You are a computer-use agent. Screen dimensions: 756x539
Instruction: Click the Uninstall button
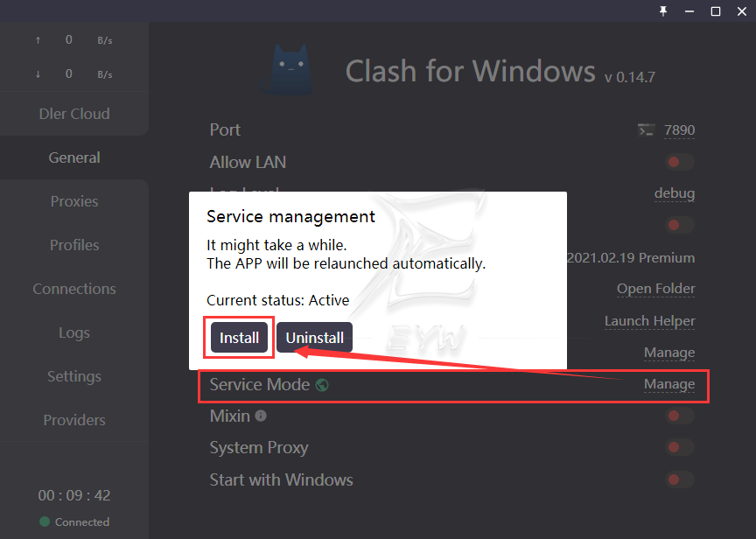tap(314, 339)
